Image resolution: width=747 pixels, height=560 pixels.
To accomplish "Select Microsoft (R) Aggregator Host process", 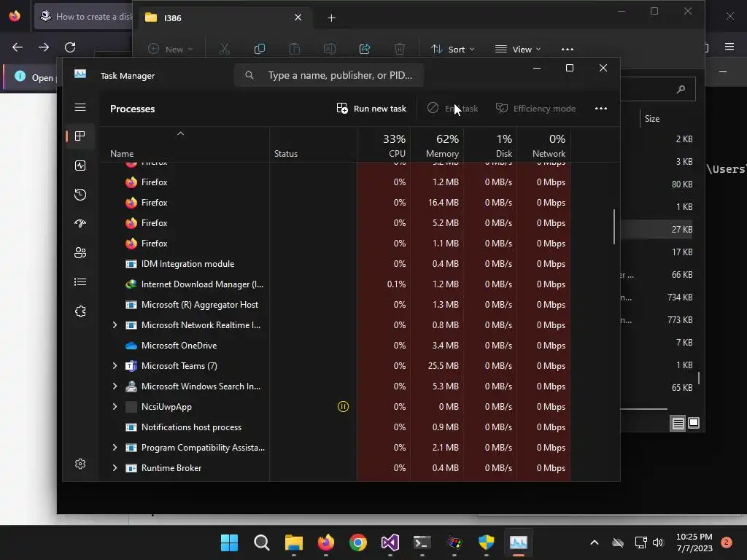I will (x=334, y=305).
